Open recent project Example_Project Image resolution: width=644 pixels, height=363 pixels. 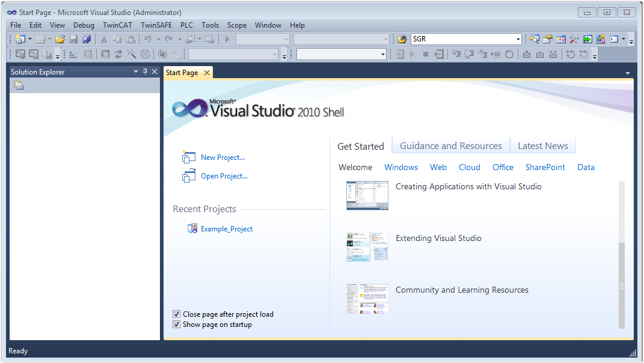click(x=227, y=229)
